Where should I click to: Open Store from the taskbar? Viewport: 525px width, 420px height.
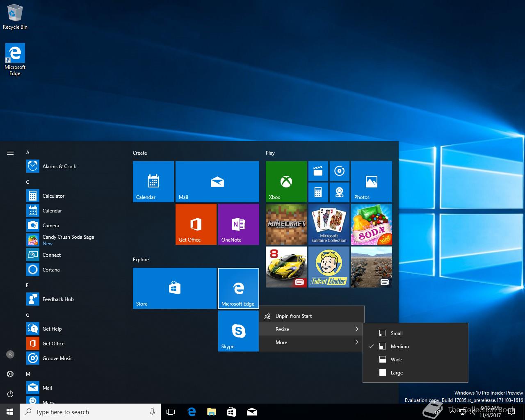tap(232, 412)
